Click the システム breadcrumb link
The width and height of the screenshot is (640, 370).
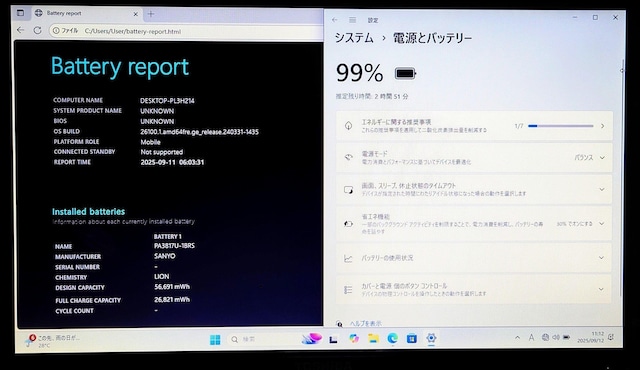tap(354, 38)
